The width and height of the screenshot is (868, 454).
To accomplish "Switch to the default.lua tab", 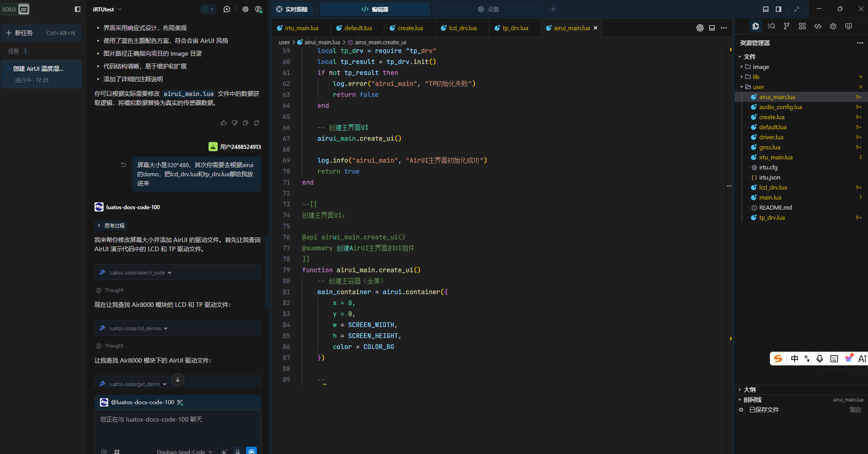I will coord(357,28).
